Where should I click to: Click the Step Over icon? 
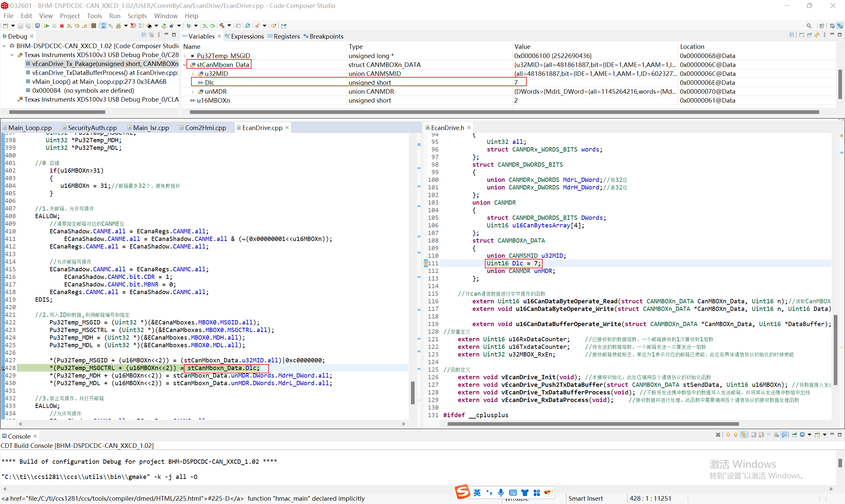coord(77,26)
